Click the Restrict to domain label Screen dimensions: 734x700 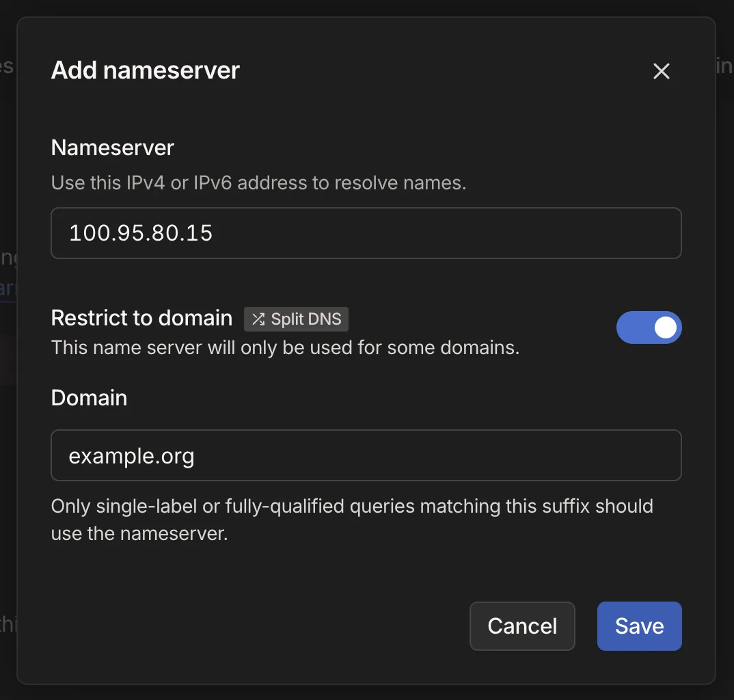tap(141, 318)
